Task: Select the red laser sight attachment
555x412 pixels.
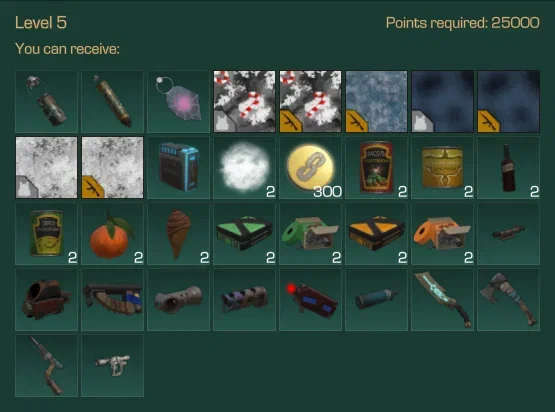Action: click(310, 299)
